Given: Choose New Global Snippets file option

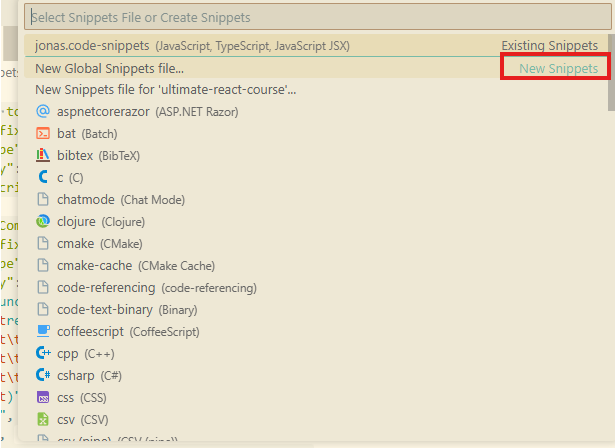Looking at the screenshot, I should click(316, 68).
